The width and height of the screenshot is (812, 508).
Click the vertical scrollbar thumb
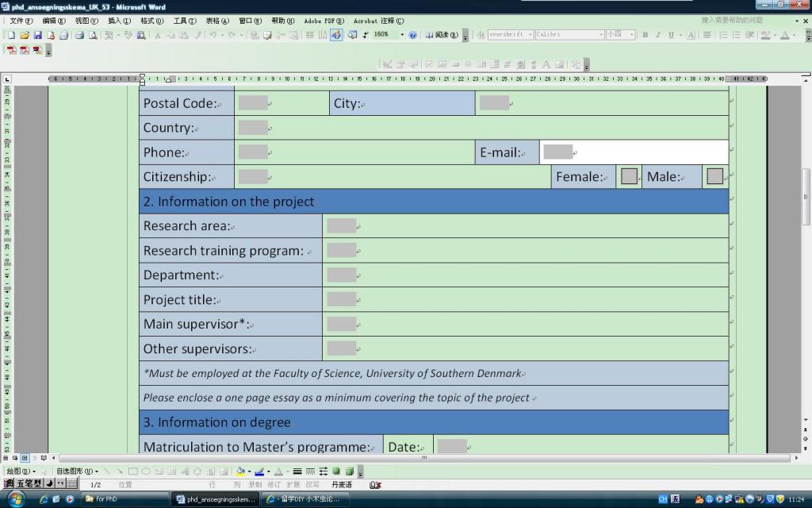(806, 197)
